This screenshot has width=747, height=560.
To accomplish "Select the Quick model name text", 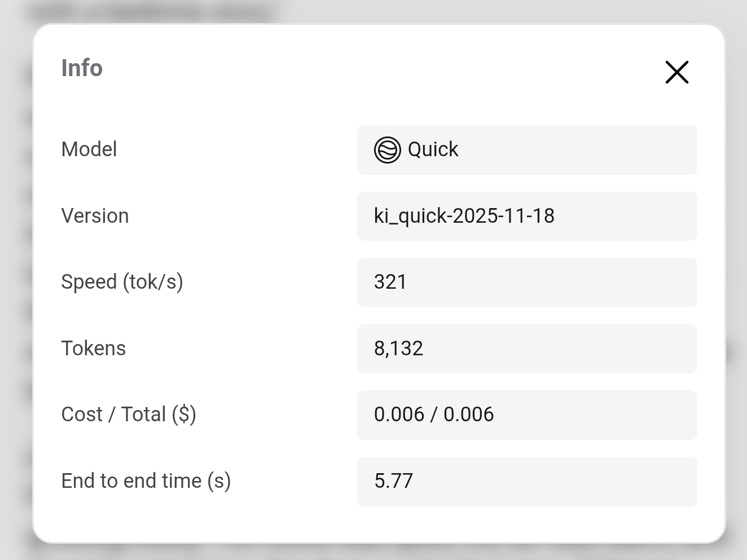I will coord(433,149).
